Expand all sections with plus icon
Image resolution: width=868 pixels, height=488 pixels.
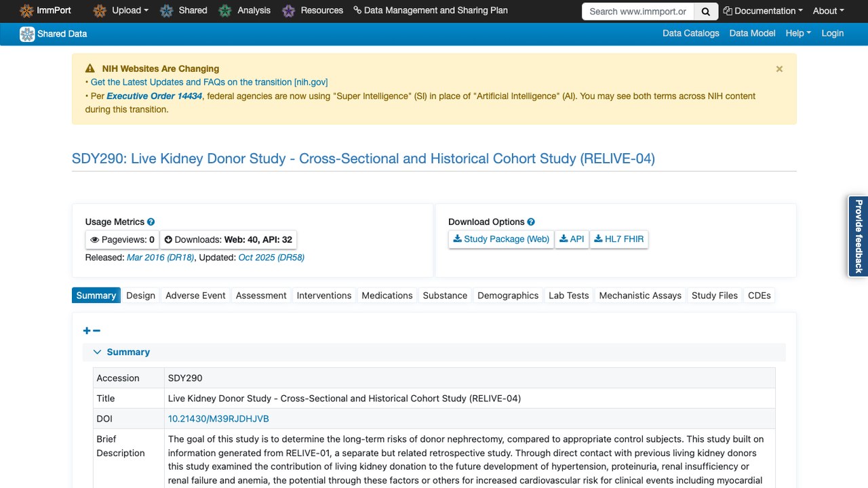[87, 331]
